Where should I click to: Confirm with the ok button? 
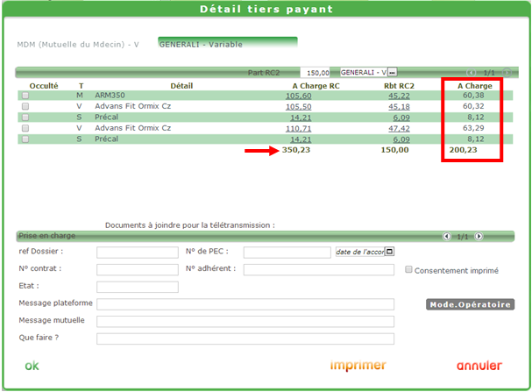[32, 366]
